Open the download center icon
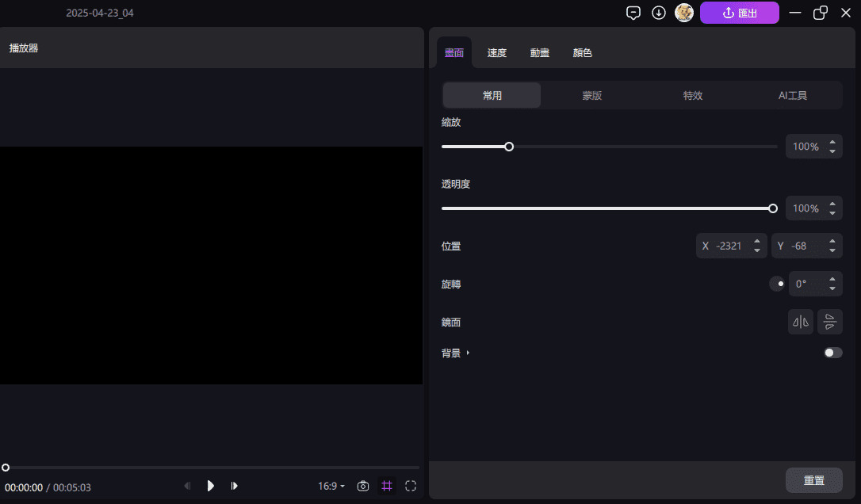This screenshot has height=504, width=861. pos(659,13)
